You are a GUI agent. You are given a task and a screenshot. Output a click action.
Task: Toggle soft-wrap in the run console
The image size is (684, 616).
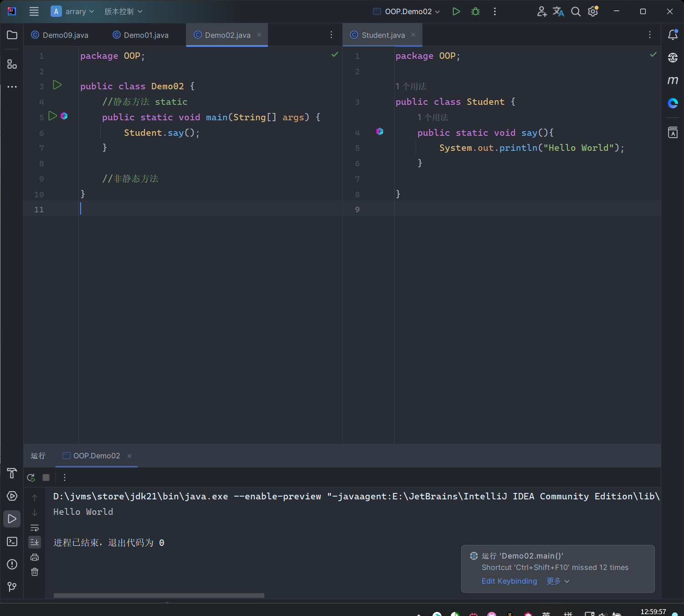point(35,528)
